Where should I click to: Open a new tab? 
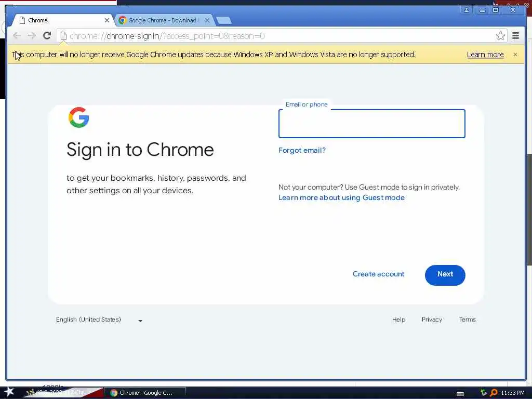224,20
